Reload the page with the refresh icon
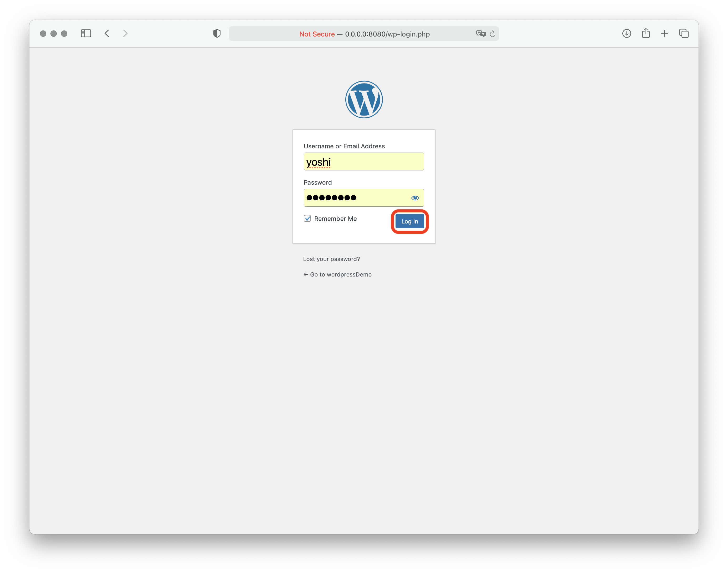 (x=493, y=34)
